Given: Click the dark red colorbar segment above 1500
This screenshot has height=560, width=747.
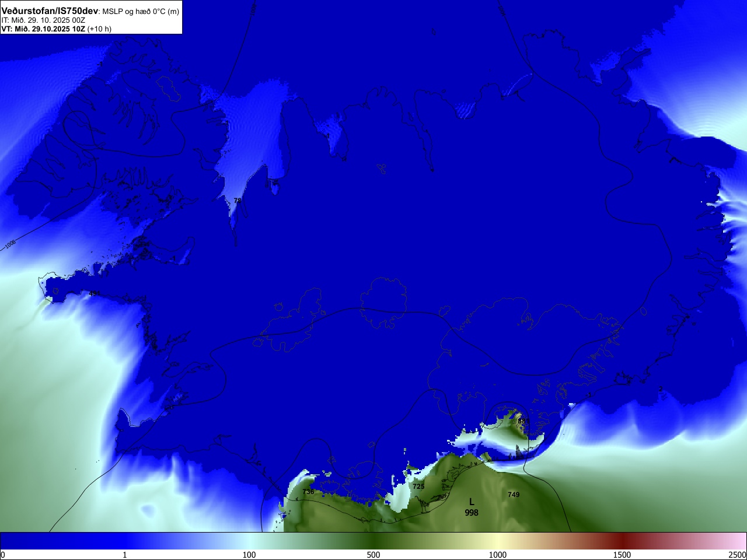Looking at the screenshot, I should tap(622, 541).
